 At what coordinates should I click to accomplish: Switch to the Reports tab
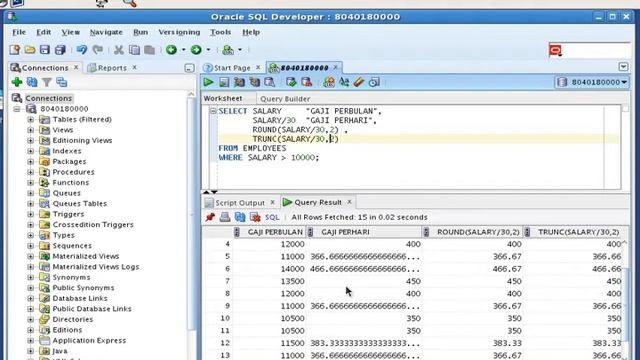pyautogui.click(x=112, y=68)
